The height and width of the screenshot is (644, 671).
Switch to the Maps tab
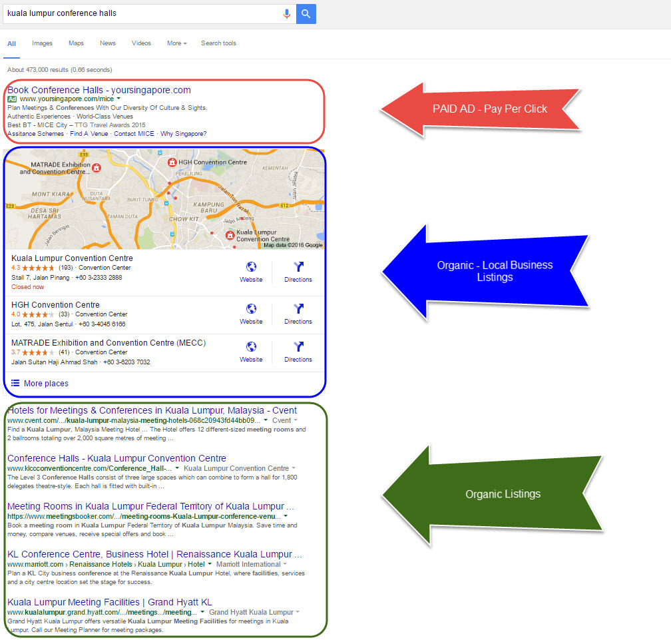76,43
